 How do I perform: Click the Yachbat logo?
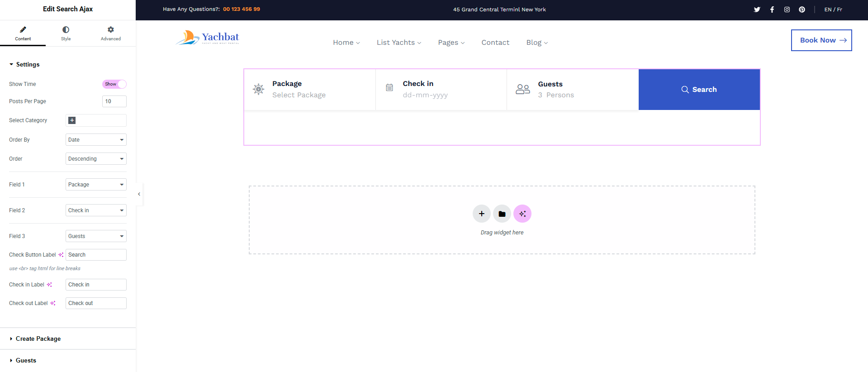208,38
